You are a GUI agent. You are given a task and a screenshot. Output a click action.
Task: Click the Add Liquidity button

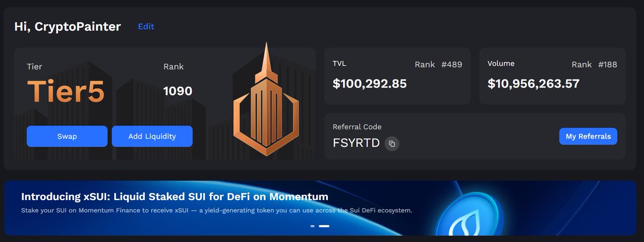click(x=152, y=136)
